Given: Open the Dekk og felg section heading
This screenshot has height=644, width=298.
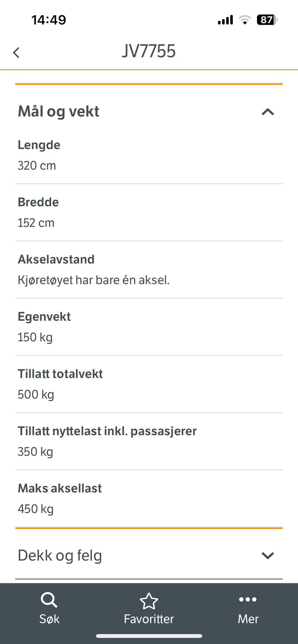Looking at the screenshot, I should click(60, 555).
